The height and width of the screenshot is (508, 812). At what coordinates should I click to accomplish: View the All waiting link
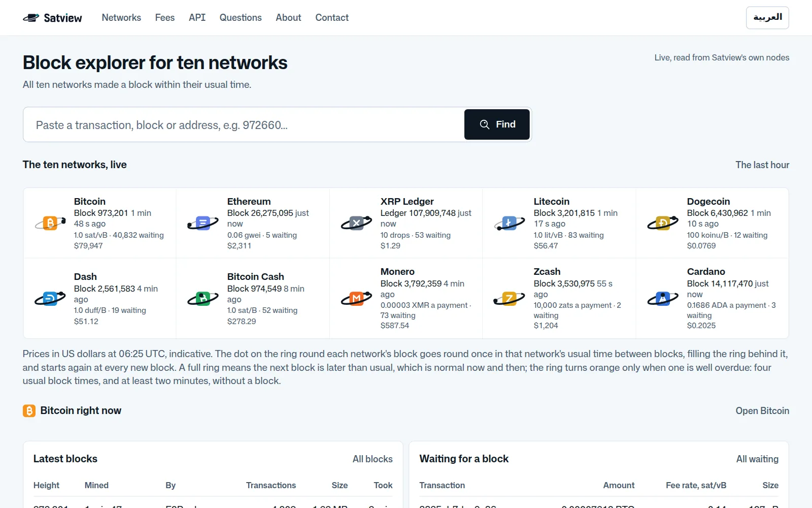(x=757, y=459)
